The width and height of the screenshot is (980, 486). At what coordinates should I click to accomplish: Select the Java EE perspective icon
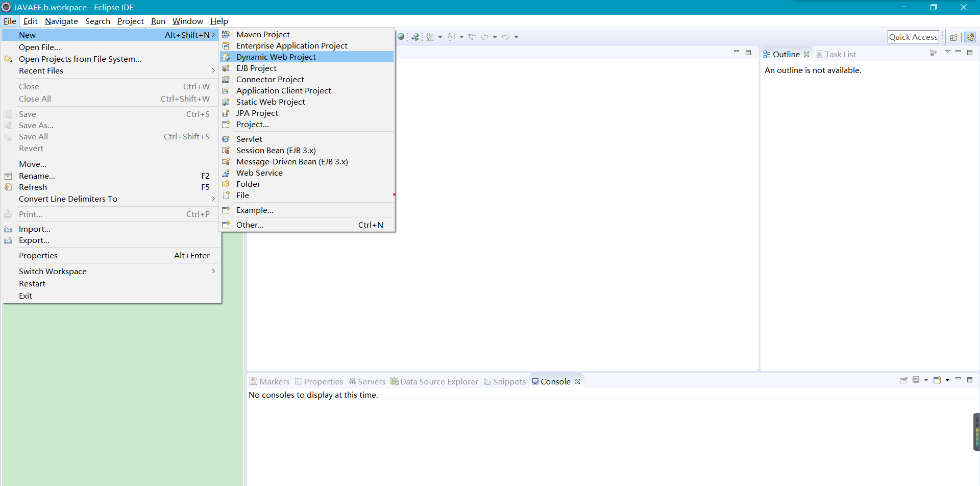tap(970, 37)
